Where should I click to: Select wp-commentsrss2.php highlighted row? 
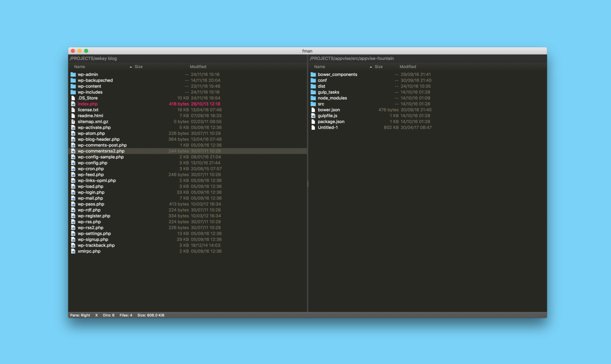(x=188, y=151)
